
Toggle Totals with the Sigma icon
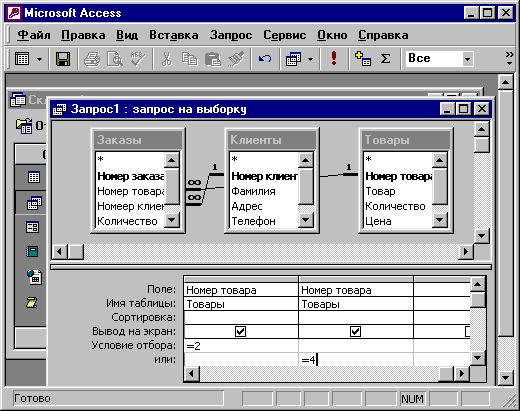point(386,59)
